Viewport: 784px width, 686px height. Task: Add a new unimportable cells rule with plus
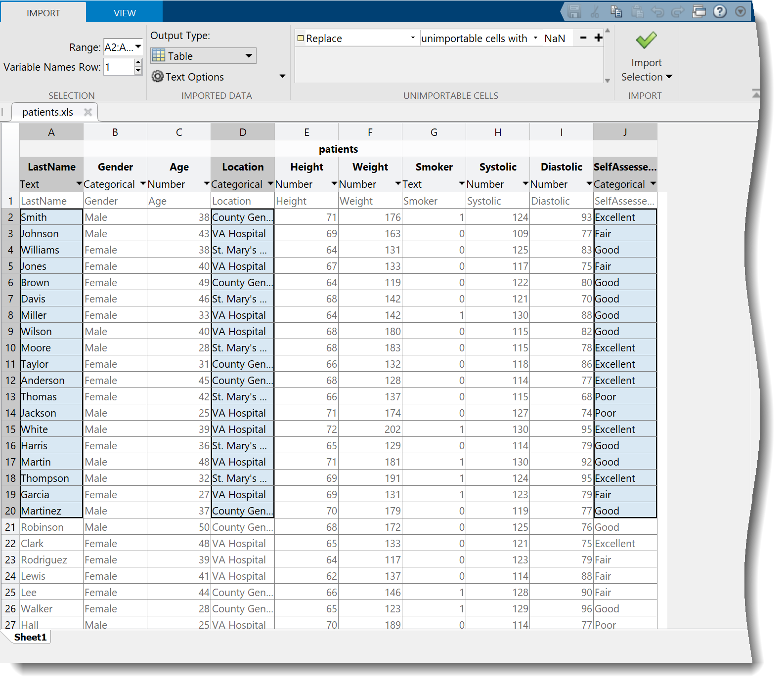point(598,38)
